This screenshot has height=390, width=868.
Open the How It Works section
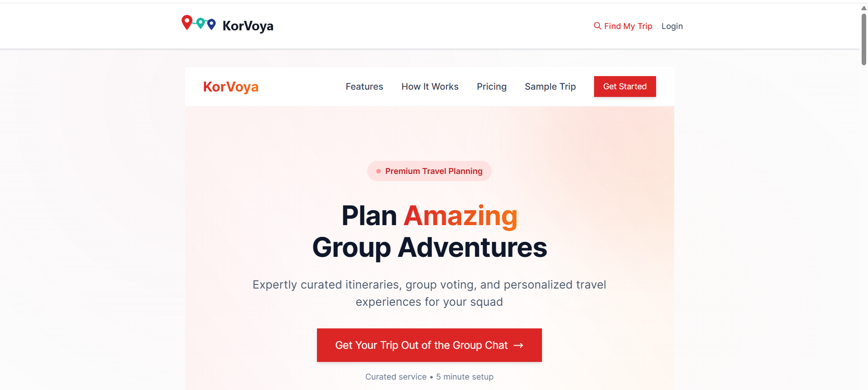(x=430, y=87)
